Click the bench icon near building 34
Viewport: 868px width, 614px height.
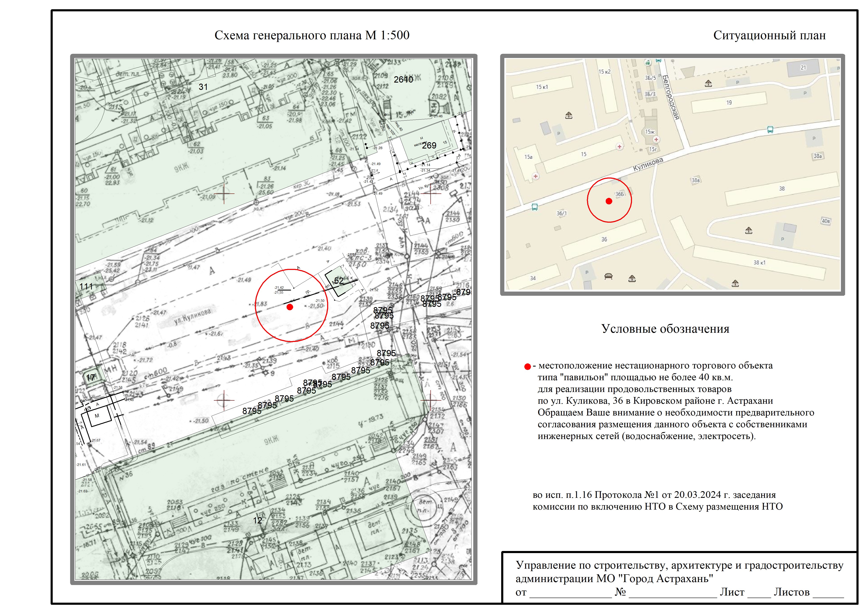pyautogui.click(x=608, y=276)
